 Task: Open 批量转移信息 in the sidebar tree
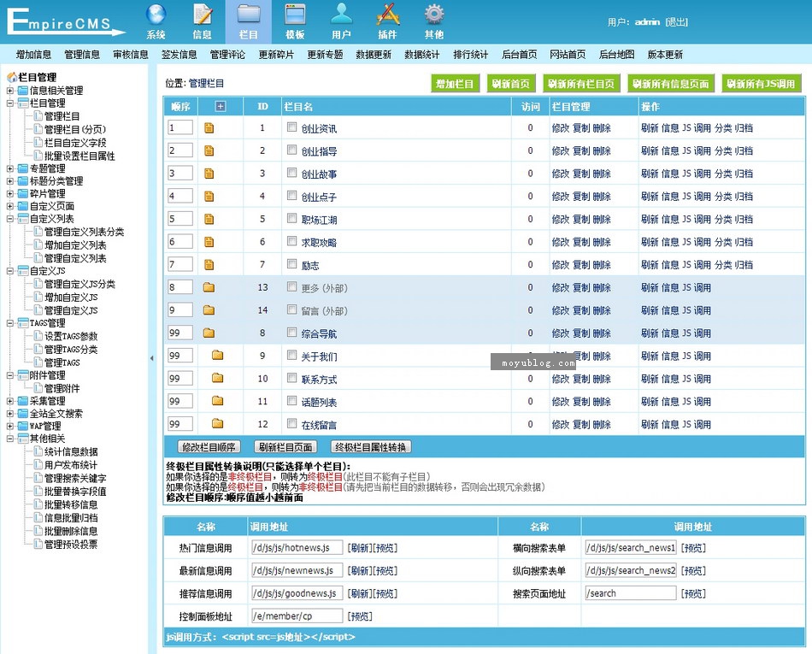(71, 504)
